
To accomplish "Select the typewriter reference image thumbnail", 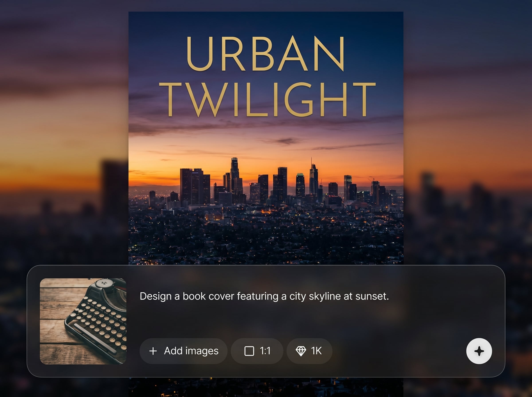I will 83,321.
